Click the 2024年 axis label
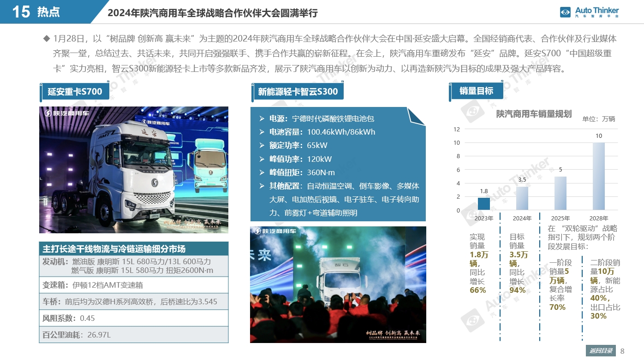Image resolution: width=644 pixels, height=361 pixels. 522,218
